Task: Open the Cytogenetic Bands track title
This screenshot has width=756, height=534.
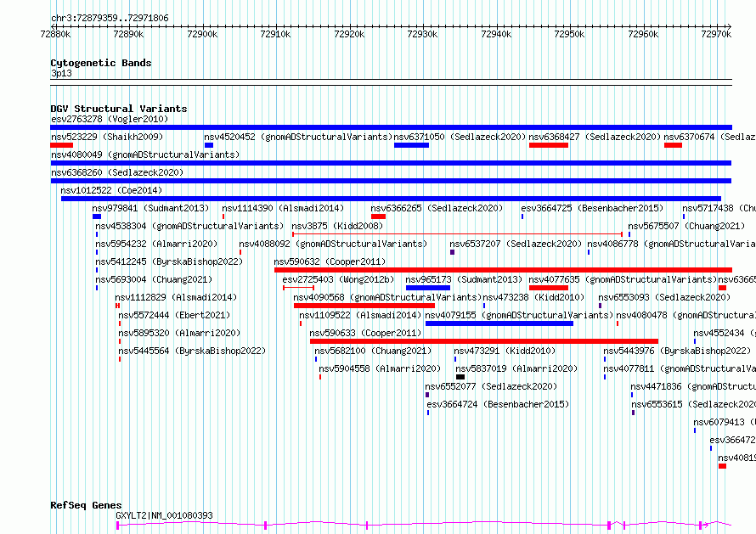Action: [101, 63]
